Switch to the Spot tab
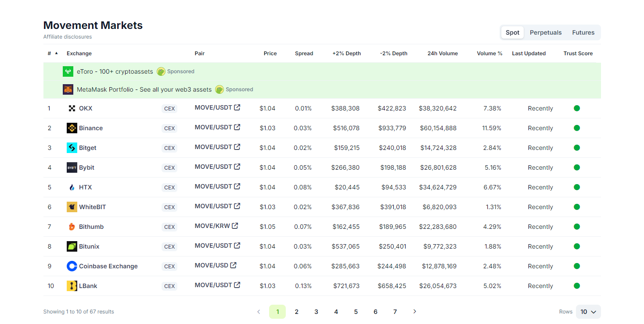Image resolution: width=644 pixels, height=324 pixels. click(x=512, y=32)
